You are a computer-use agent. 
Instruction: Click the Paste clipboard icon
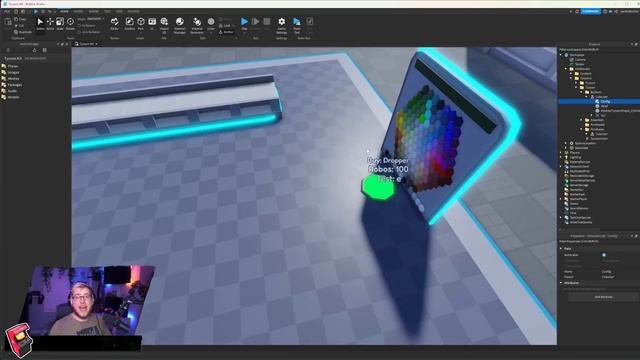(8, 22)
